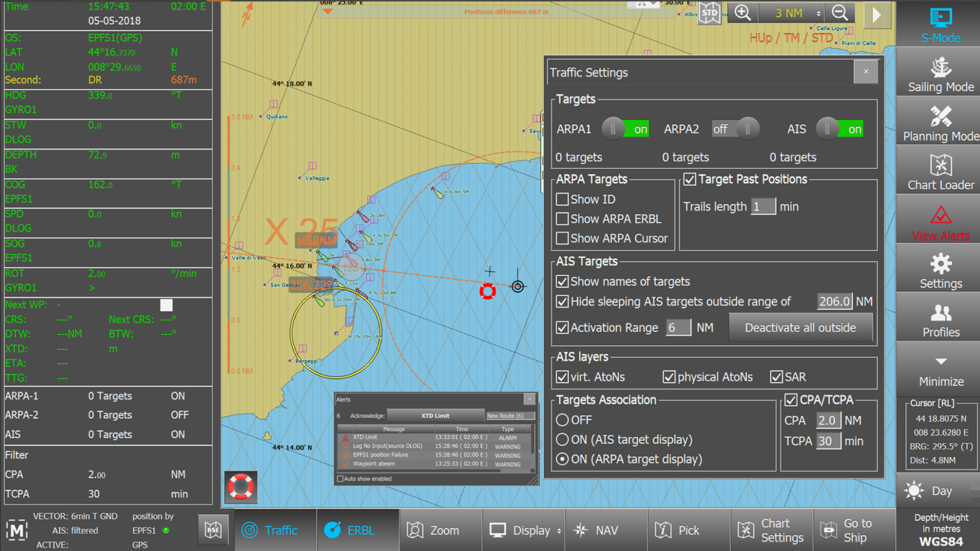Viewport: 980px width, 551px height.
Task: Toggle ARPA2 switch on
Action: (735, 129)
